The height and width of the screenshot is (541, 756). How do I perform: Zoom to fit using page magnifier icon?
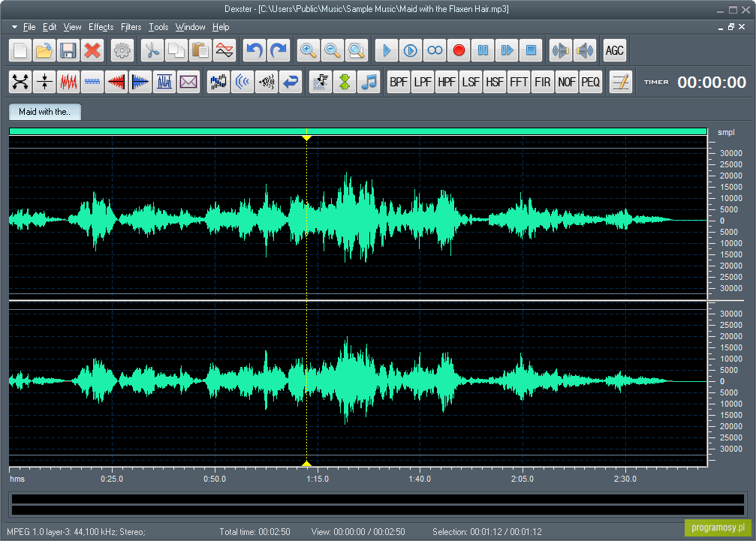[x=357, y=50]
